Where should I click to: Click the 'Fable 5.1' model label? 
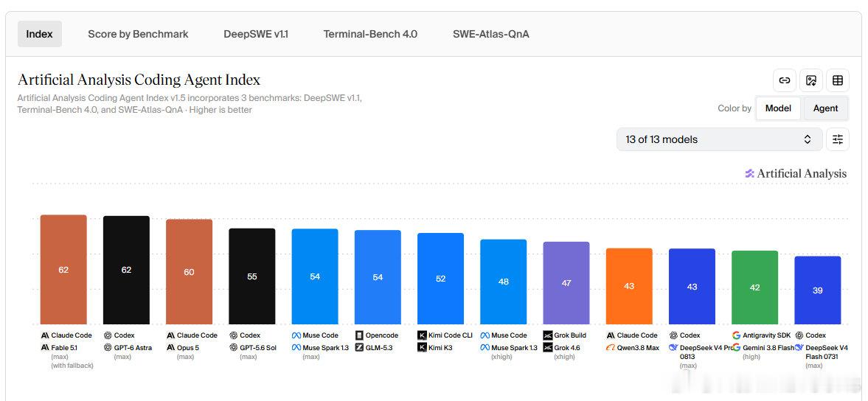point(64,348)
